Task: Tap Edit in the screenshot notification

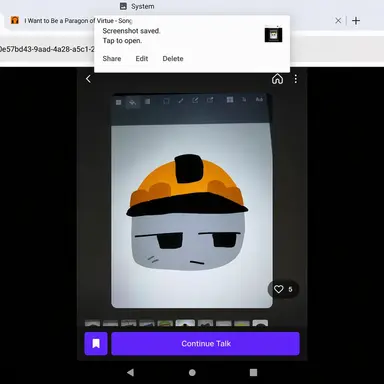Action: 142,59
